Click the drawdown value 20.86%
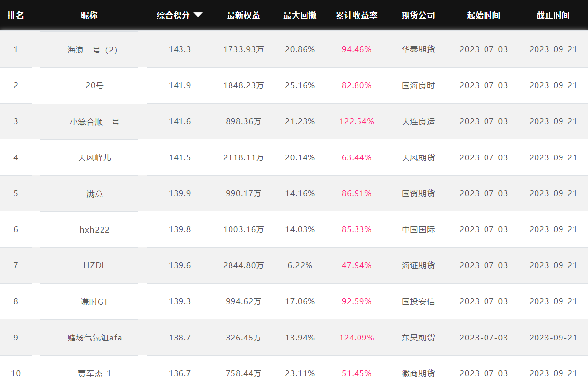This screenshot has width=588, height=391. tap(300, 49)
